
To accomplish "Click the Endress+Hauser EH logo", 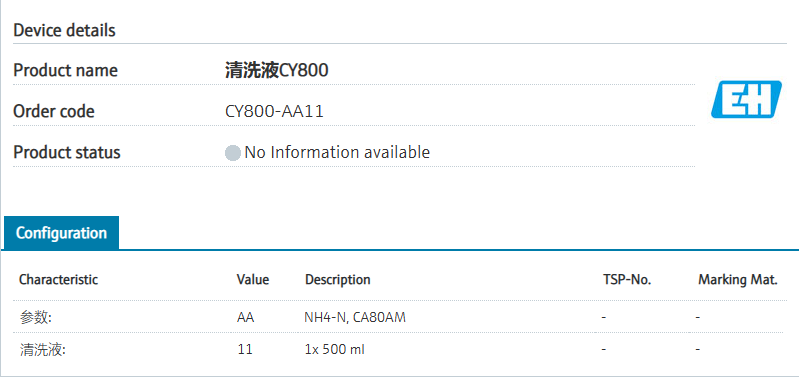I will pyautogui.click(x=746, y=99).
